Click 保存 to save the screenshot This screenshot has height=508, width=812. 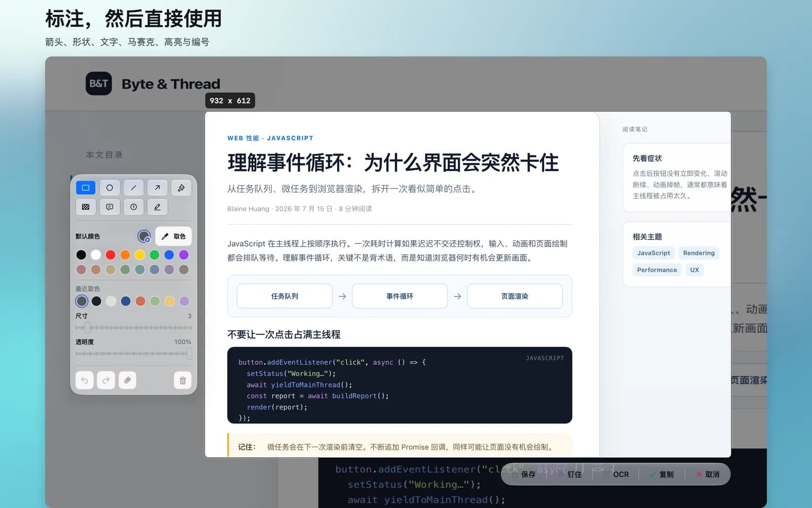point(524,474)
